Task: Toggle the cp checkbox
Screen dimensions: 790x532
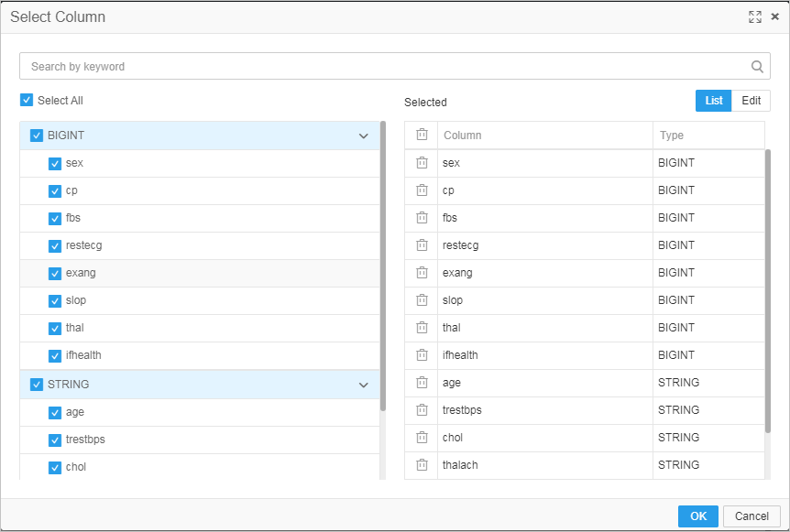Action: [54, 191]
